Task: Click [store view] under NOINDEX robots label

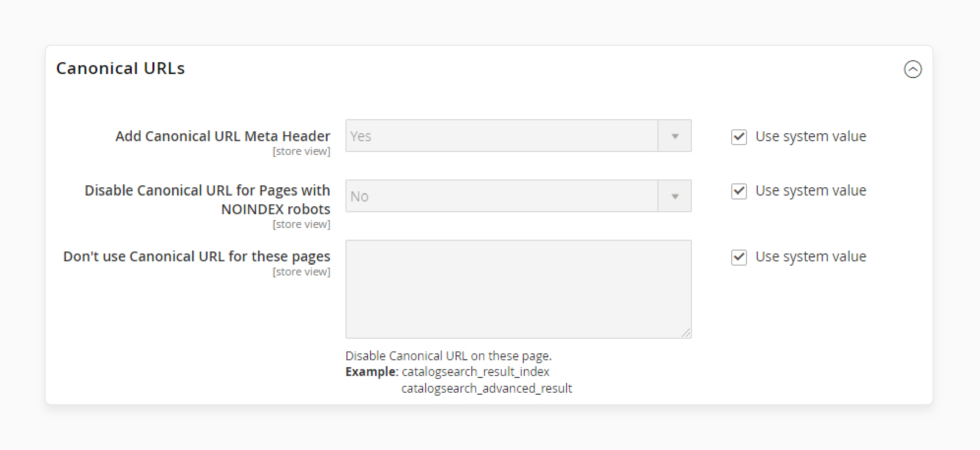Action: coord(301,224)
